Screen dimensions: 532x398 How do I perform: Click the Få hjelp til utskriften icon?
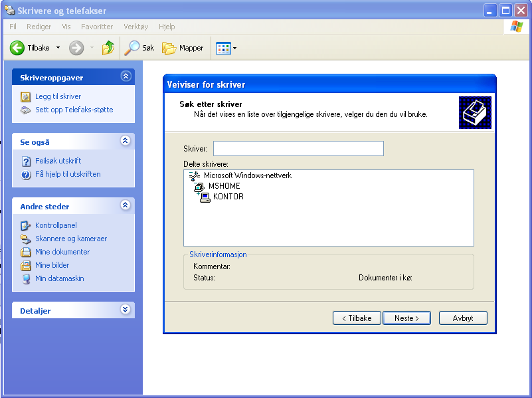pyautogui.click(x=26, y=175)
